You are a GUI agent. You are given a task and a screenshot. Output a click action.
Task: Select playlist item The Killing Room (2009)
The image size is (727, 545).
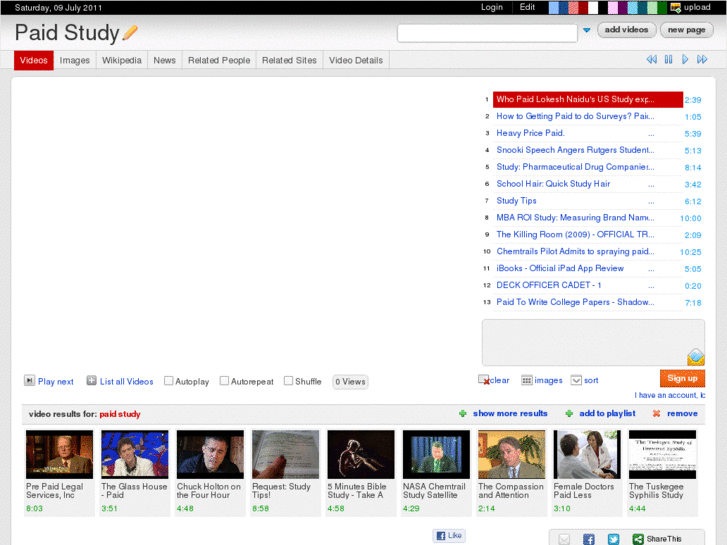(587, 235)
